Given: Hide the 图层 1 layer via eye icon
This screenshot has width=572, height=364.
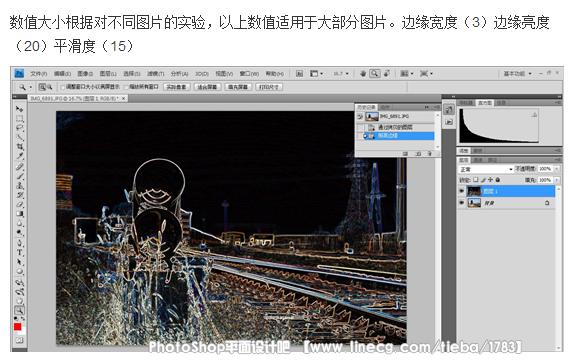Looking at the screenshot, I should tap(462, 191).
